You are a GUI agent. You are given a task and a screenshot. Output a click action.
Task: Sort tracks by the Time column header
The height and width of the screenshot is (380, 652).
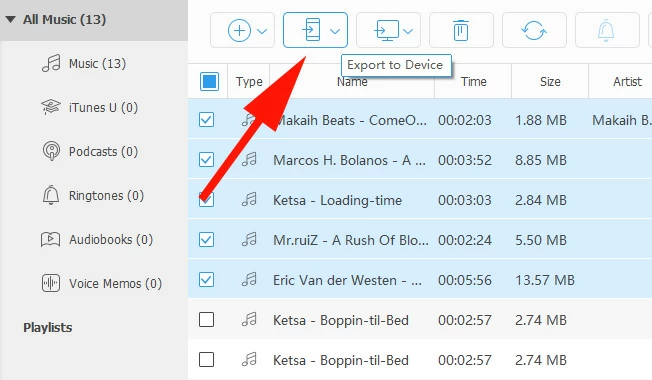point(473,81)
